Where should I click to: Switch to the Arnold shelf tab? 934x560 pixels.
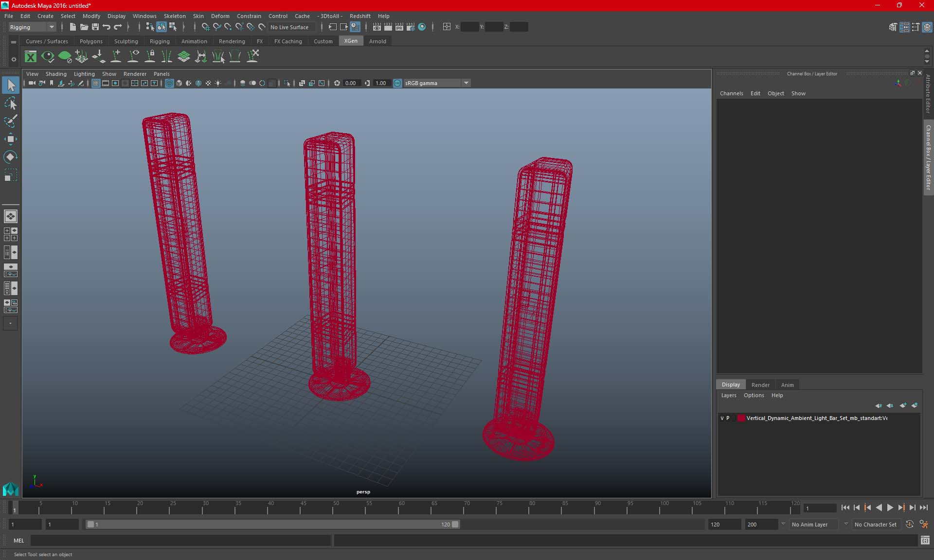coord(377,41)
